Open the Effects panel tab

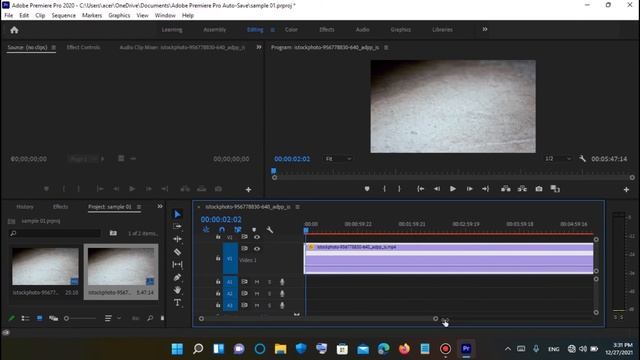[60, 207]
